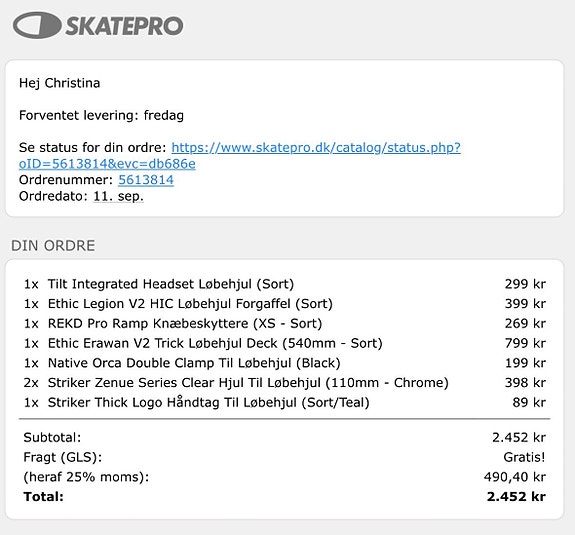The width and height of the screenshot is (575, 535).
Task: Click the order date 11. sep.
Action: [x=118, y=196]
